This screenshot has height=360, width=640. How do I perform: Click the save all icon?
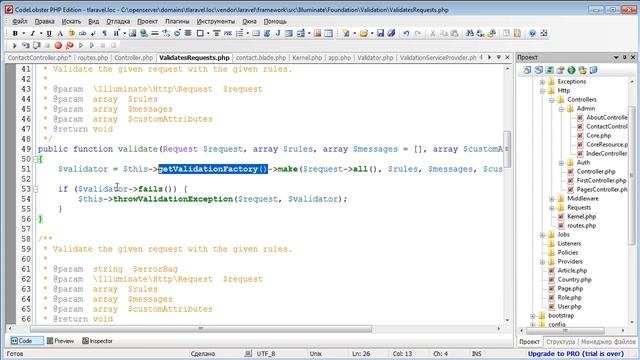(391, 33)
